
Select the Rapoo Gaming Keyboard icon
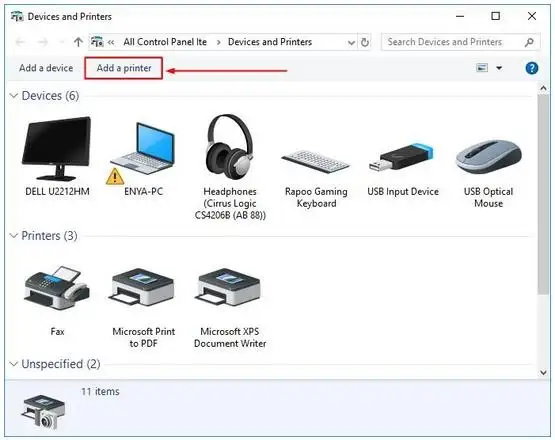pos(316,161)
